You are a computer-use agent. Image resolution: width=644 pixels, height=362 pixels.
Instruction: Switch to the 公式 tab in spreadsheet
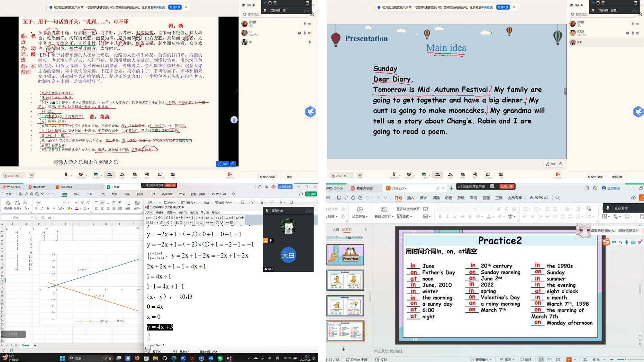(102, 194)
